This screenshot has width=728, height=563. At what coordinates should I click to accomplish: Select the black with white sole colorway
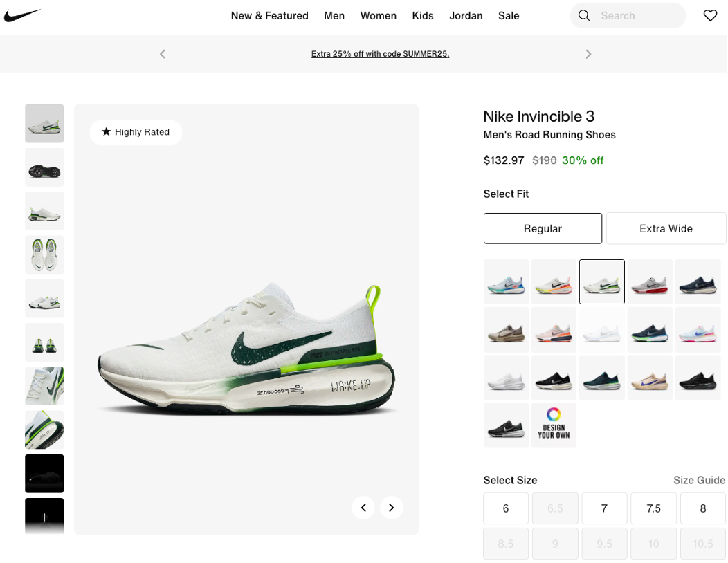(554, 378)
